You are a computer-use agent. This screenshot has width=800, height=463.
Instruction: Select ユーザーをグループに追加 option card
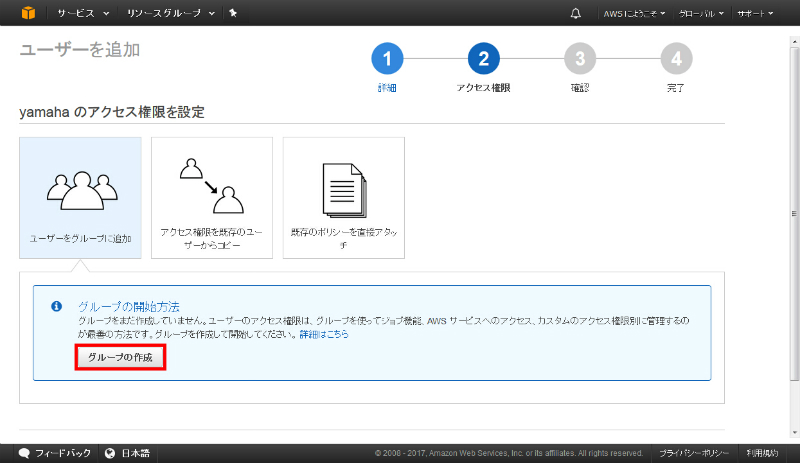click(x=80, y=198)
